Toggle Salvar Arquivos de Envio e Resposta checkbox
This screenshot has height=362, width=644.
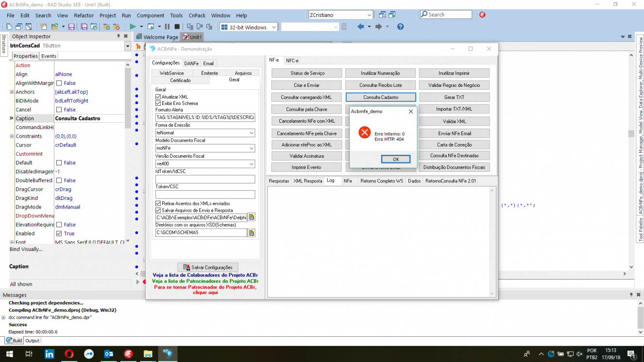click(158, 211)
